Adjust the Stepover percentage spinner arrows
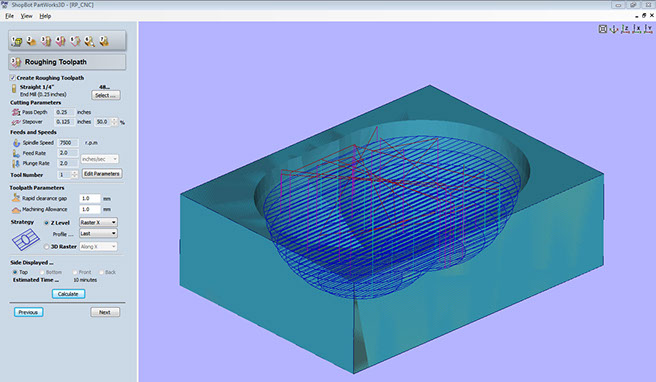This screenshot has width=656, height=382. point(114,122)
